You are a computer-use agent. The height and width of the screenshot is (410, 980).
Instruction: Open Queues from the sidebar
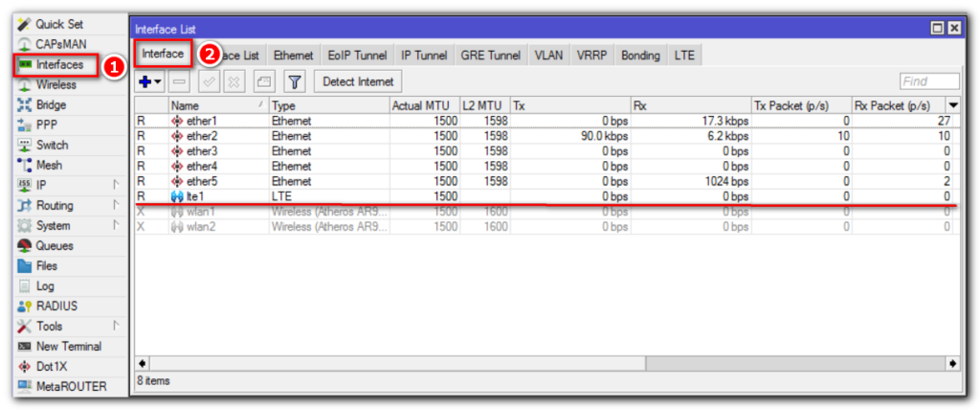[x=54, y=246]
